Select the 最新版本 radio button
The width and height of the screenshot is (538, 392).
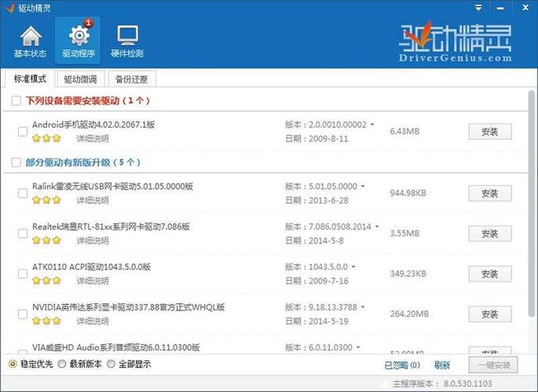pos(62,364)
